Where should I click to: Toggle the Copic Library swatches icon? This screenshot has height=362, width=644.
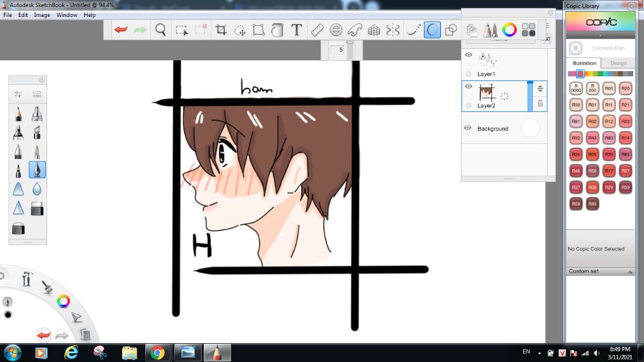pyautogui.click(x=528, y=30)
